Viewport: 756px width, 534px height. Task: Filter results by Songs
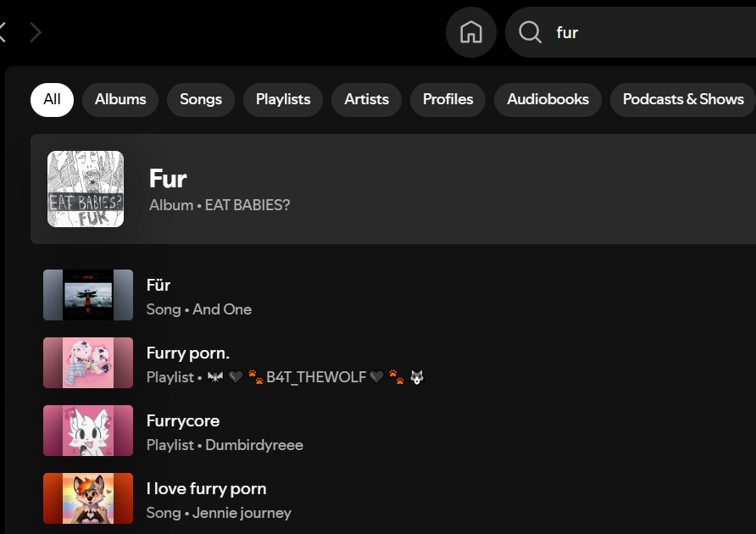[201, 100]
